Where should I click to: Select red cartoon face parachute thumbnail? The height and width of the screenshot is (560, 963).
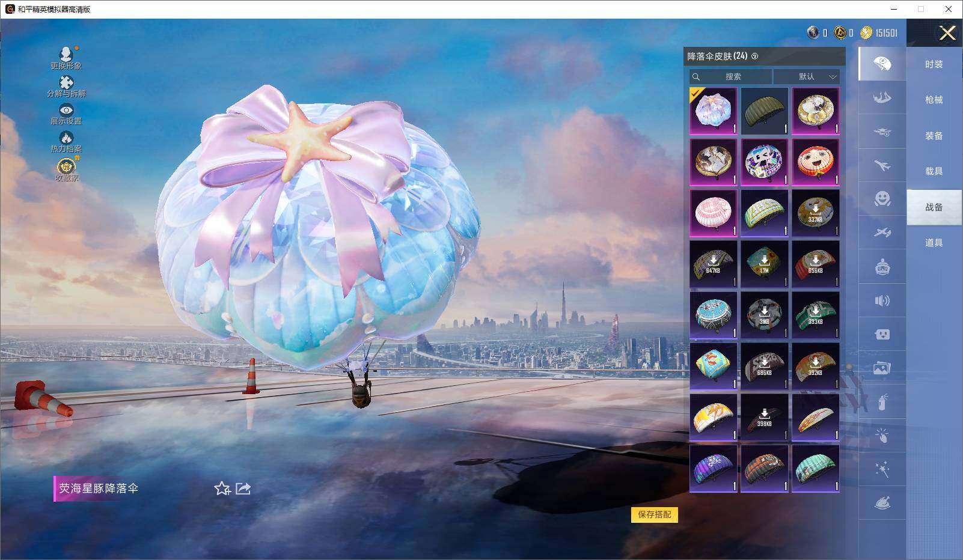click(816, 162)
